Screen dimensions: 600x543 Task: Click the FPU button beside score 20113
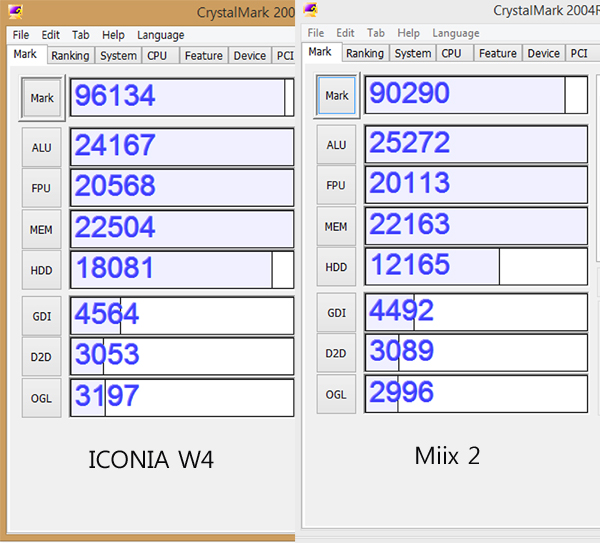[x=336, y=185]
